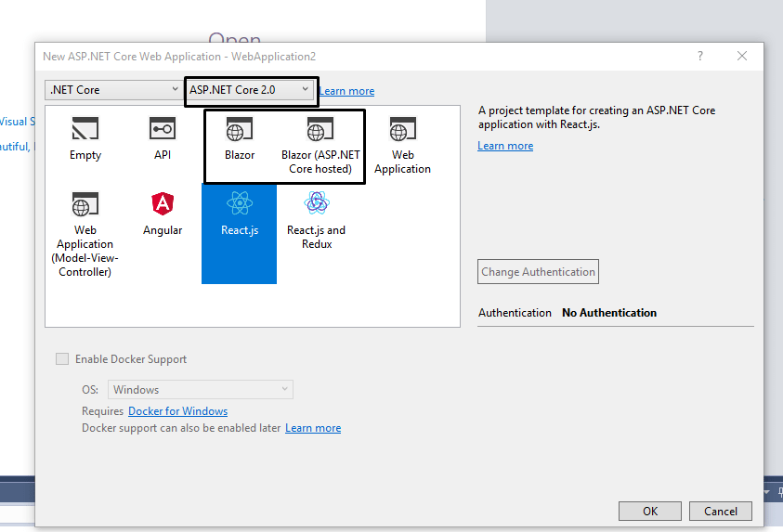Viewport: 783px width, 532px height.
Task: Click the dialog help question mark
Action: [700, 56]
